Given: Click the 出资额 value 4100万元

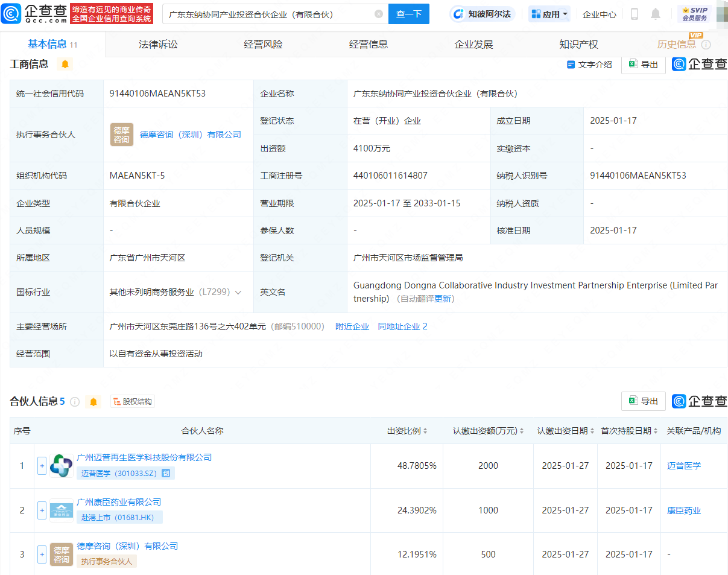Looking at the screenshot, I should pos(372,148).
